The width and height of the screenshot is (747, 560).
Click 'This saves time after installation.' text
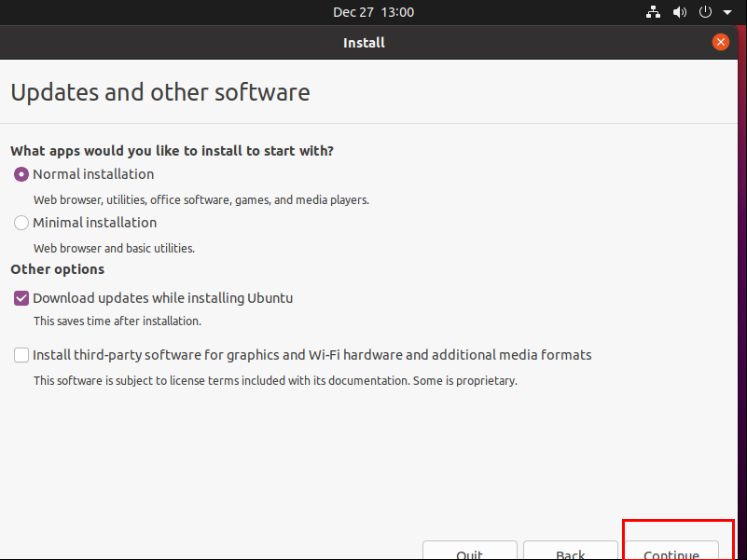[x=118, y=321]
